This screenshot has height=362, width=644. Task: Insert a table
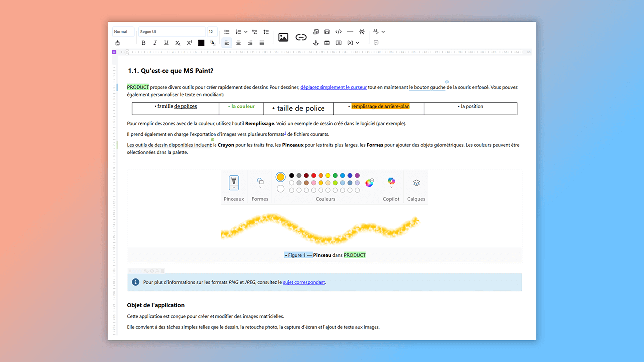coord(327,43)
